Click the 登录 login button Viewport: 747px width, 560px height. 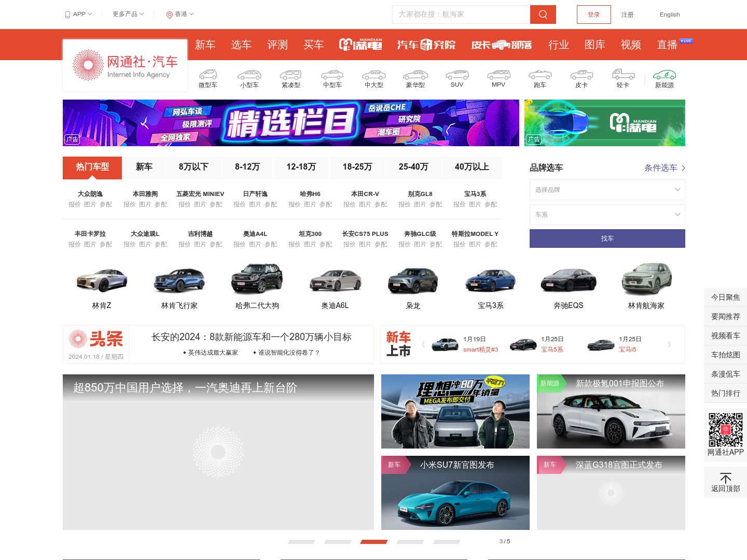tap(594, 15)
